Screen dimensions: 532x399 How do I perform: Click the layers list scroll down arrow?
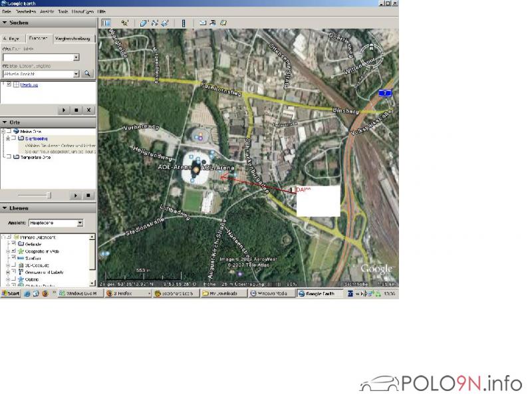[x=92, y=283]
